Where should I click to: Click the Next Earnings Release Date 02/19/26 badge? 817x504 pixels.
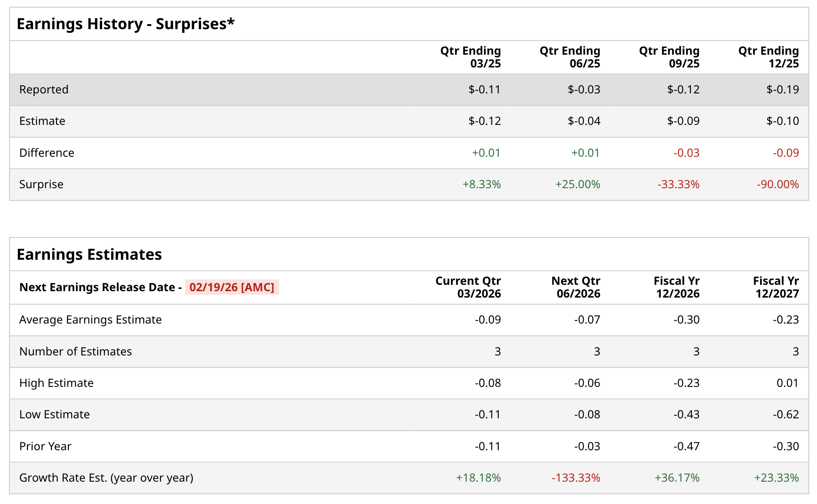[x=232, y=288]
